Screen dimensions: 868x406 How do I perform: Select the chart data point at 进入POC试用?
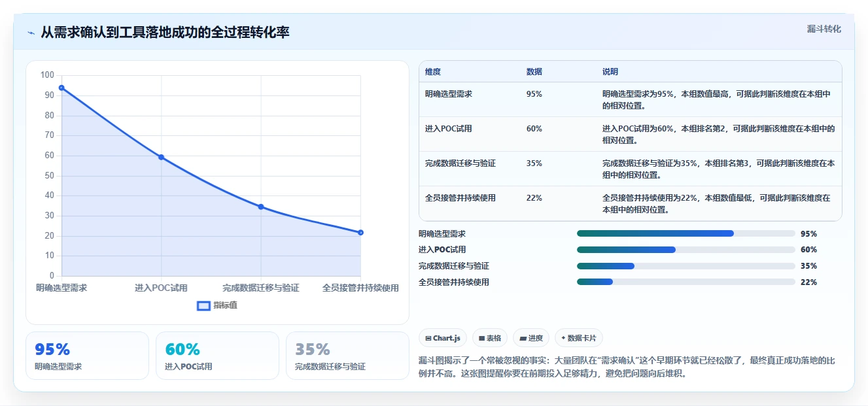pyautogui.click(x=161, y=157)
